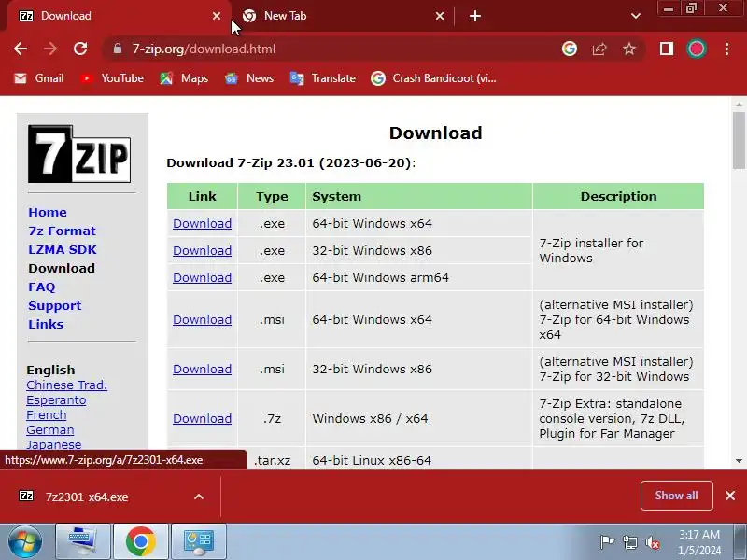This screenshot has height=560, width=747.
Task: Share this page using the share icon
Action: tap(599, 49)
